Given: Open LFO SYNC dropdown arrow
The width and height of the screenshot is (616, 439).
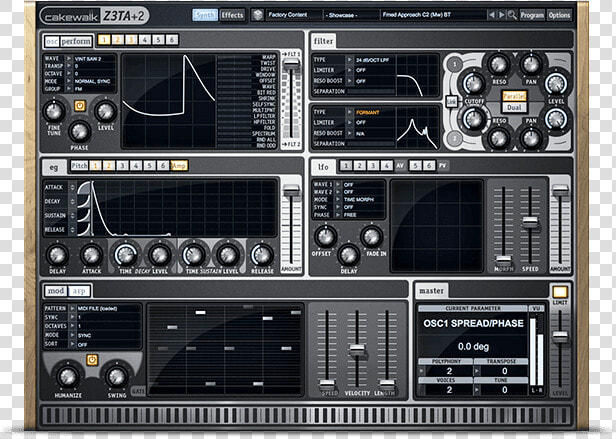Looking at the screenshot, I should [x=338, y=207].
